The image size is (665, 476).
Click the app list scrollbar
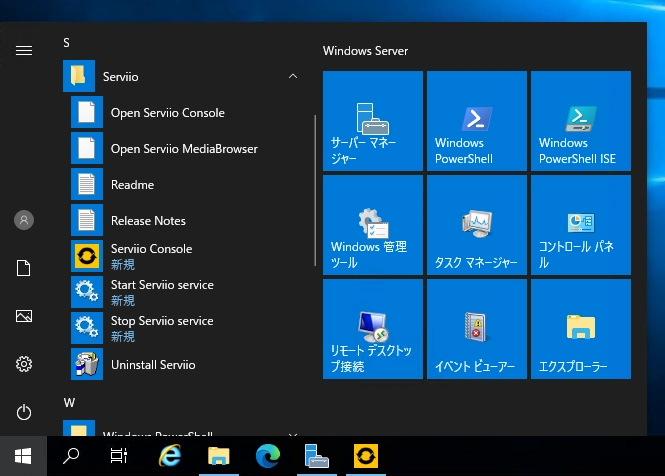[x=315, y=191]
